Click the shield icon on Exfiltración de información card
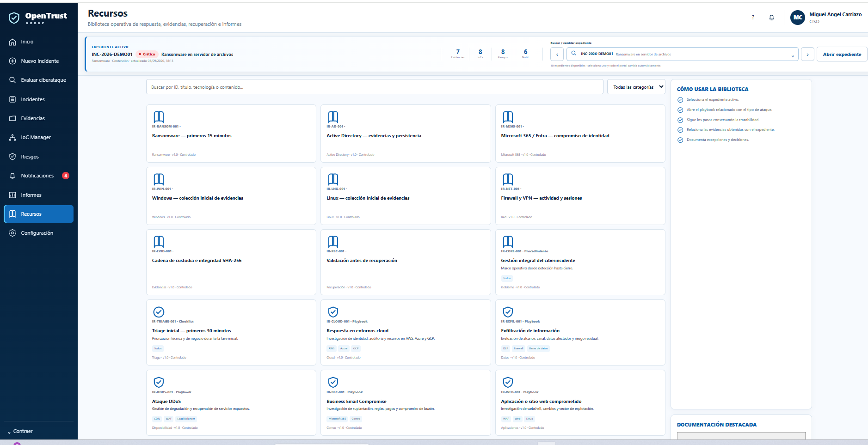The image size is (868, 445). pyautogui.click(x=508, y=312)
